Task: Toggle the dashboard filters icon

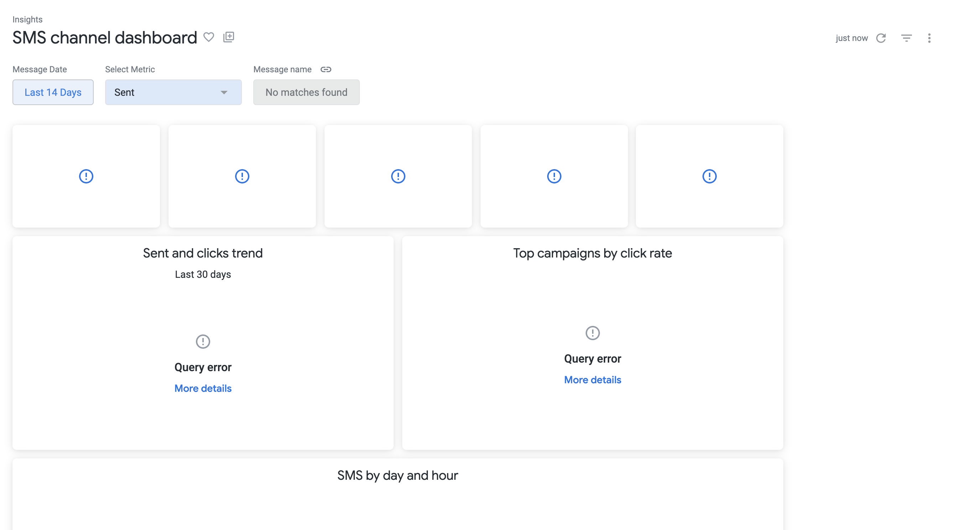Action: [907, 38]
